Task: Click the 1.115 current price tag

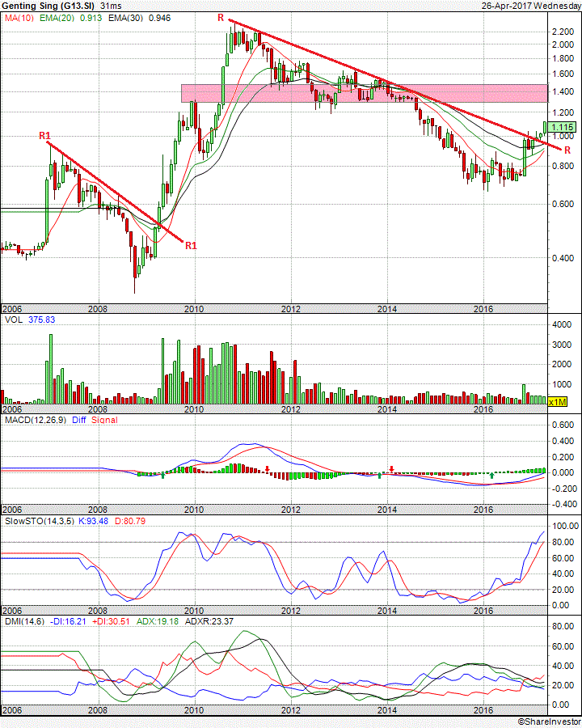Action: (562, 127)
